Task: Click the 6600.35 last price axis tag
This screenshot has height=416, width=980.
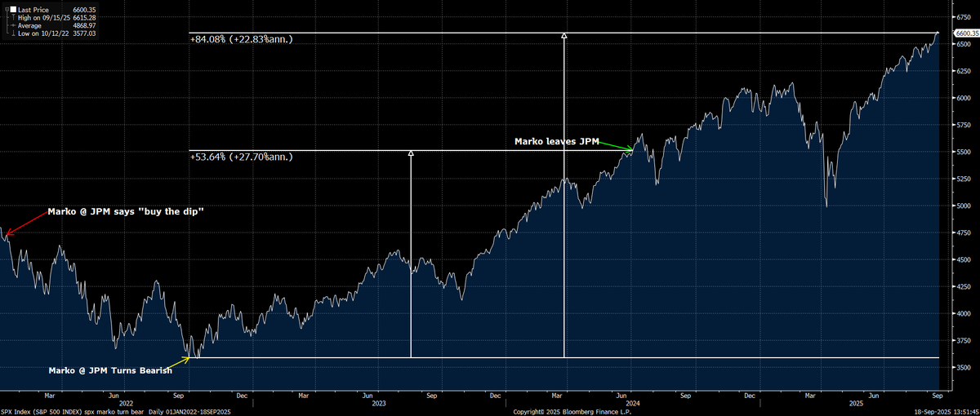Action: click(x=966, y=33)
